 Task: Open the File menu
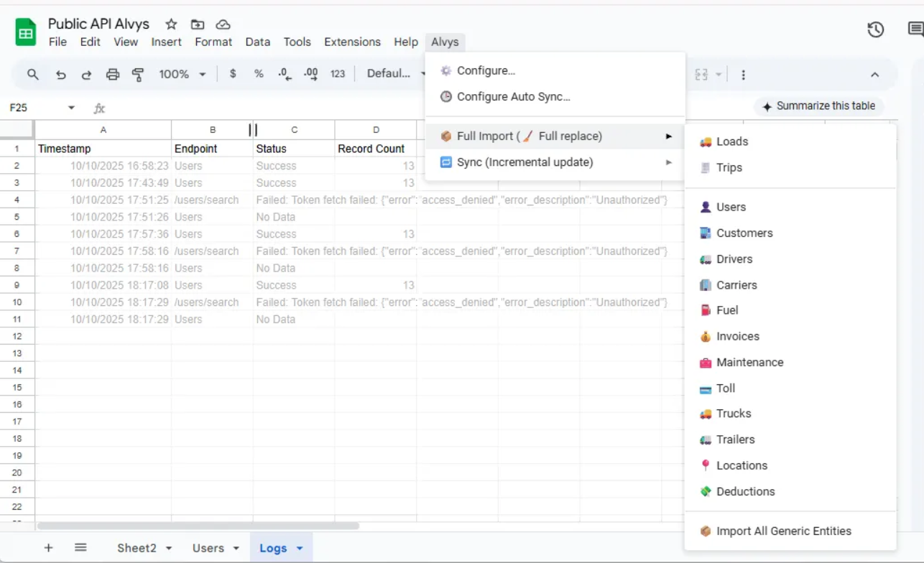[57, 42]
